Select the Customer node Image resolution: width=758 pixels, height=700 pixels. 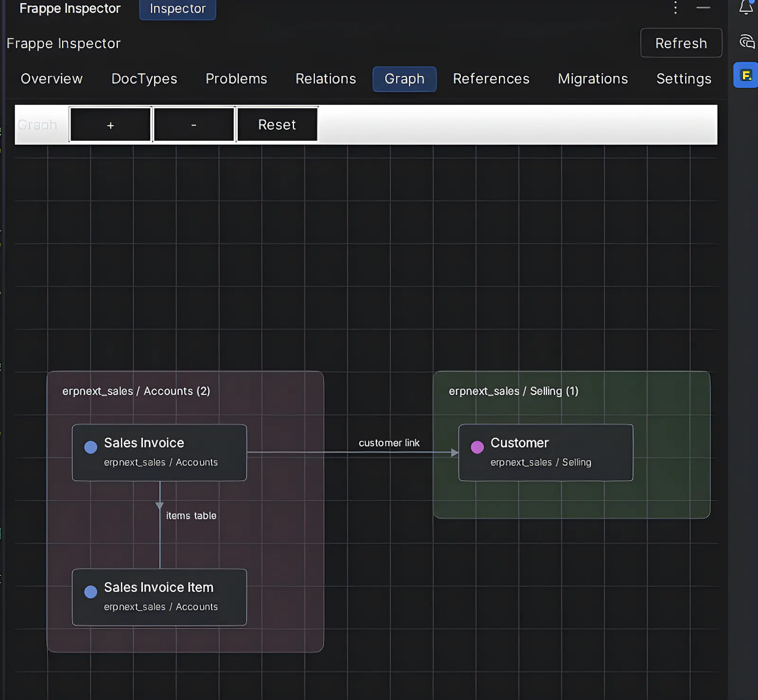[546, 453]
